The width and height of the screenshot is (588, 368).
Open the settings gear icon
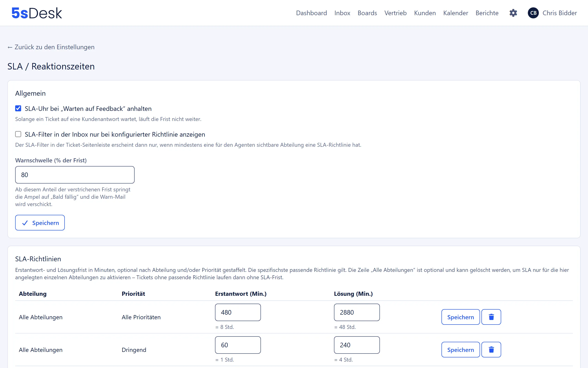pyautogui.click(x=513, y=13)
